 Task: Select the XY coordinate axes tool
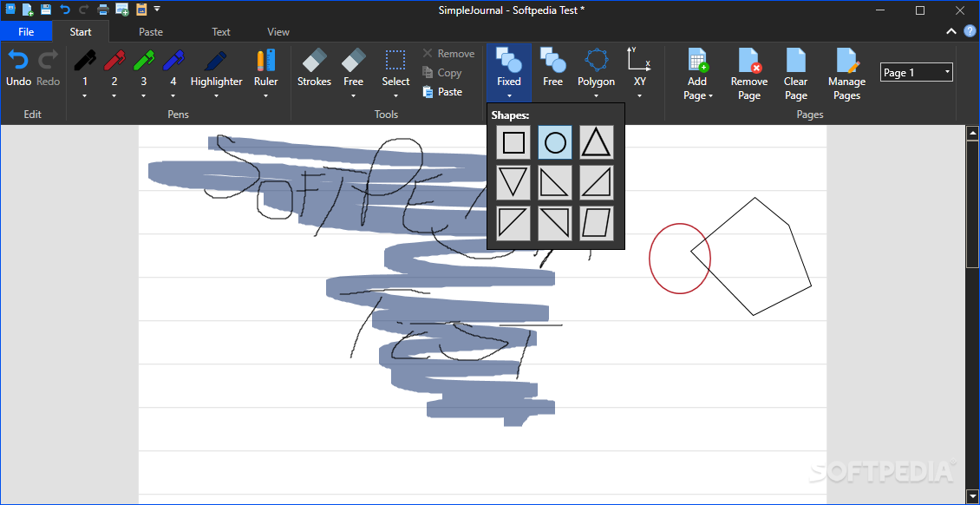(640, 69)
